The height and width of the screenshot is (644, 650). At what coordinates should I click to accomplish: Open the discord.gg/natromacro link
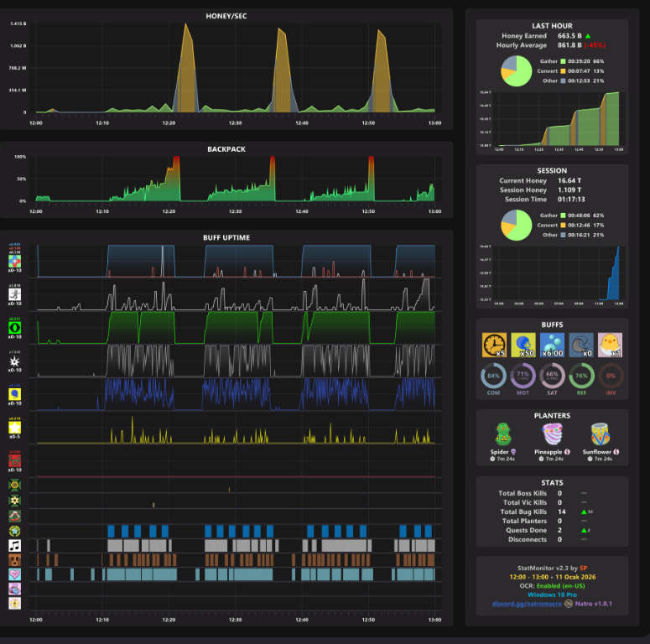click(x=527, y=604)
